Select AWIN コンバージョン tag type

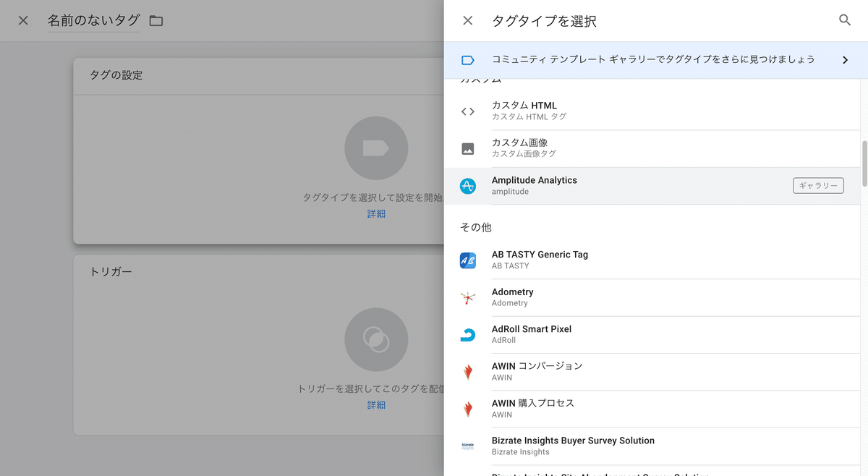[652, 372]
